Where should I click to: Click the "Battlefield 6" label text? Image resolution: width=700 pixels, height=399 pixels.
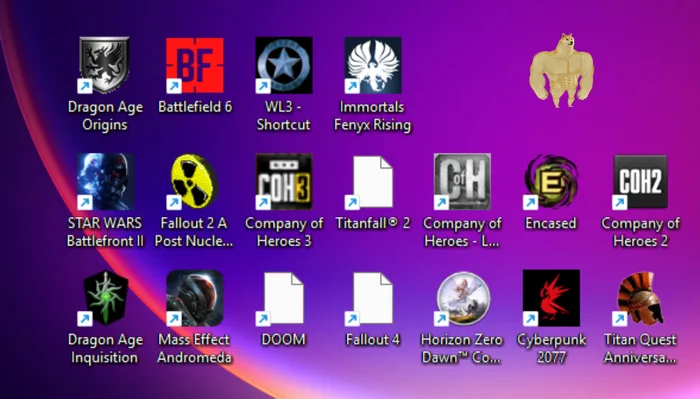click(x=195, y=107)
